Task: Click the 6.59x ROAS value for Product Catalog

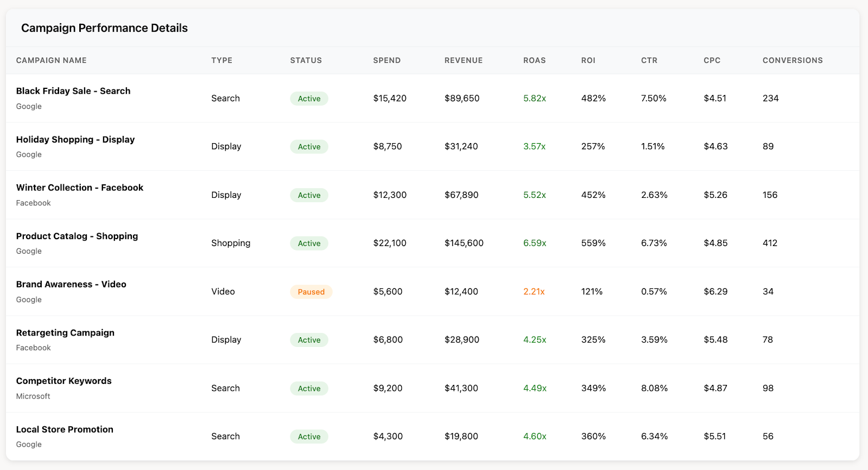Action: click(534, 243)
